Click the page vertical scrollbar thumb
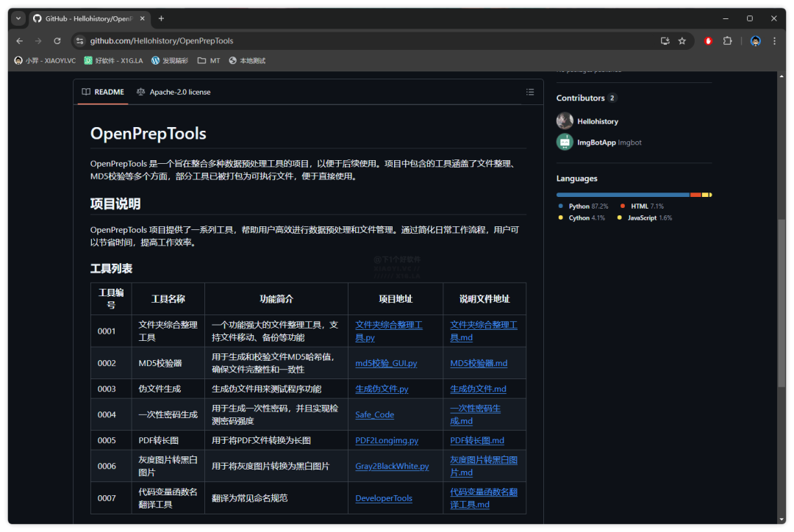The image size is (794, 532). pyautogui.click(x=782, y=303)
